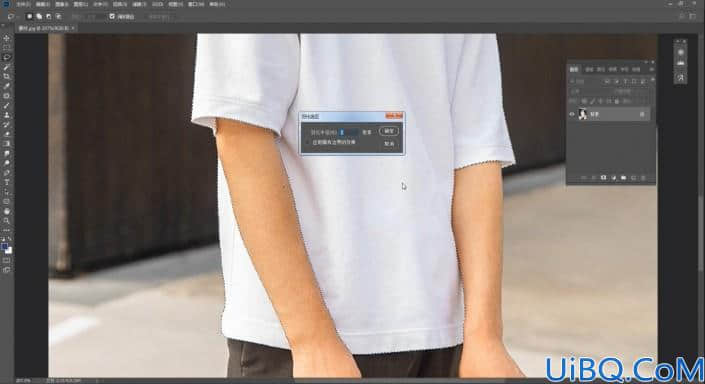Select the Blur tool

[7, 154]
